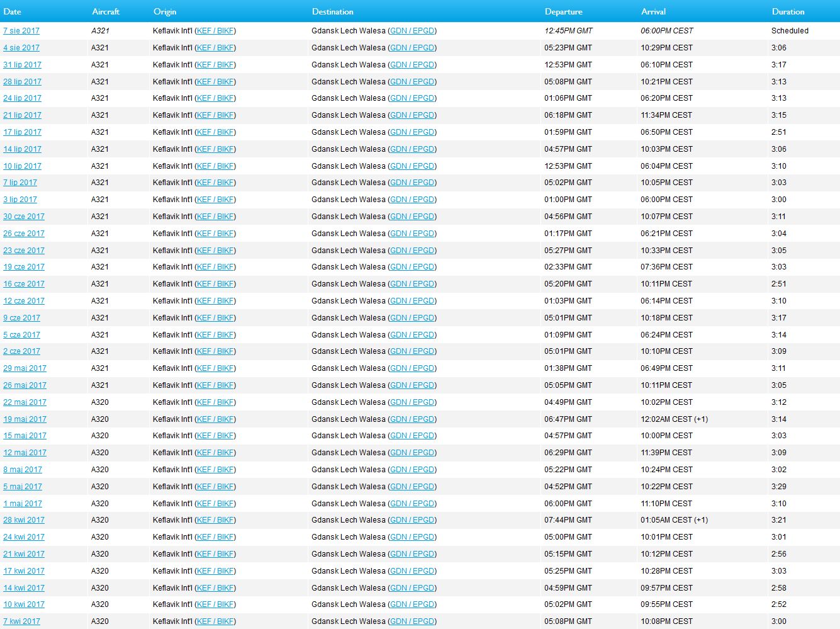Open the 4 sie 2017 flight date link

pyautogui.click(x=21, y=48)
